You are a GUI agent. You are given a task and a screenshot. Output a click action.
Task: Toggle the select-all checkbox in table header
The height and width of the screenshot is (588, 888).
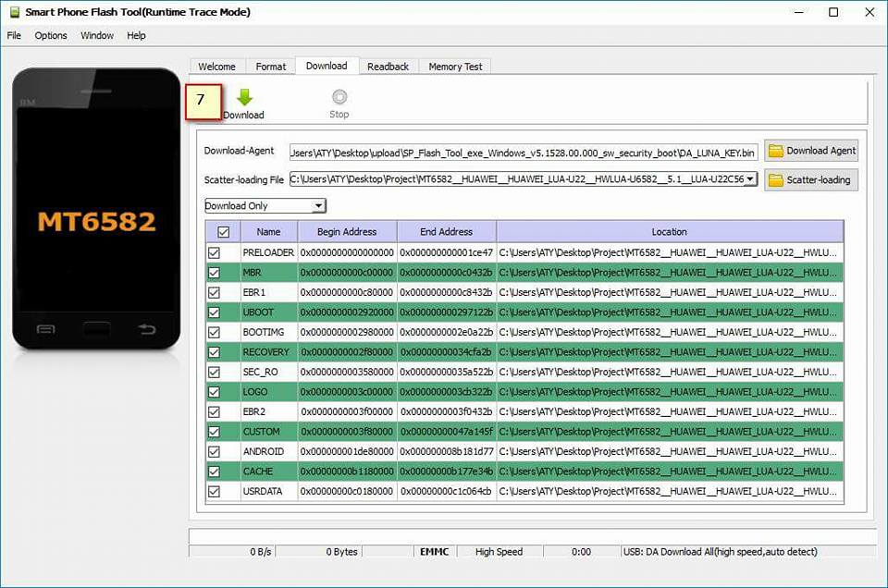(224, 232)
